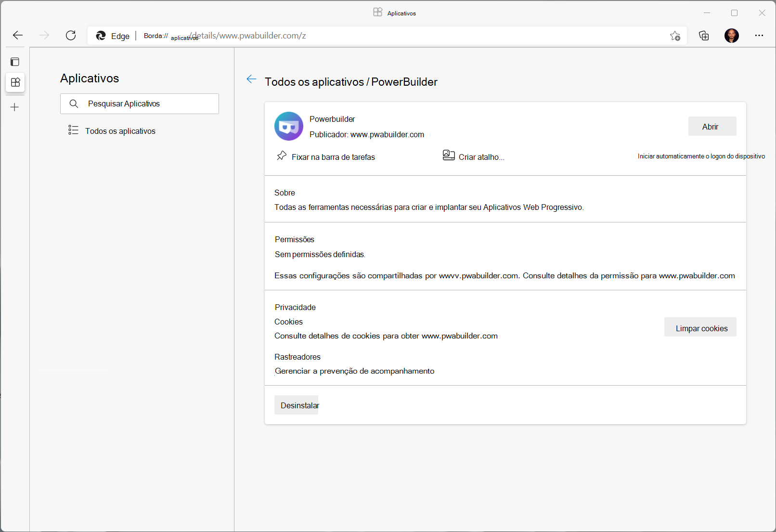Viewport: 776px width, 532px height.
Task: Go back to all apps arrow
Action: pos(251,79)
